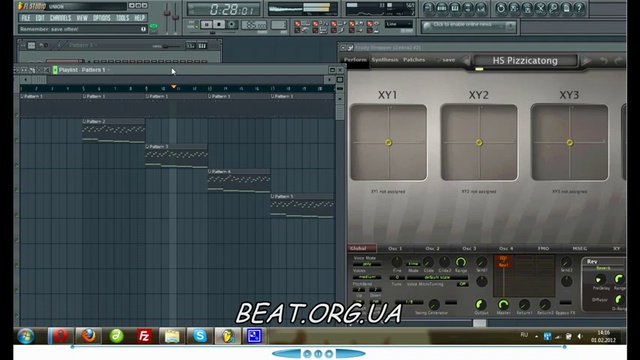Open the project info toolbar icon
Image resolution: width=640 pixels, height=360 pixels.
point(566,8)
